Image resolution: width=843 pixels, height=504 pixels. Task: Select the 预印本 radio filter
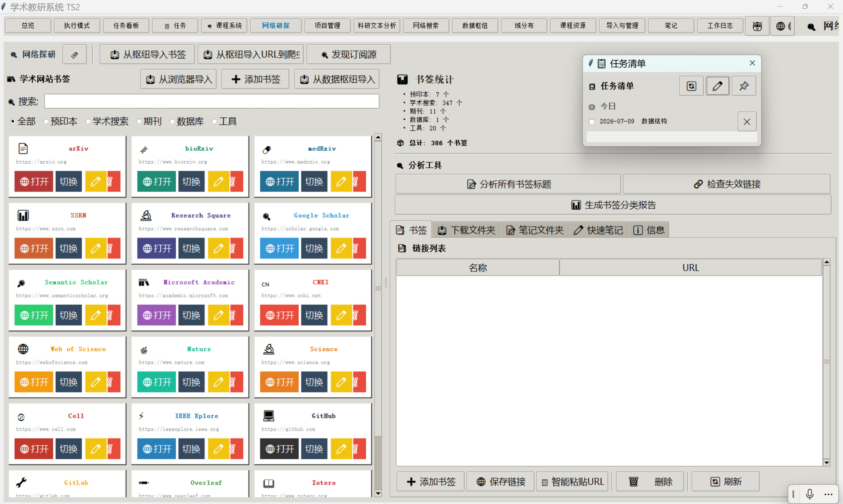(x=61, y=121)
